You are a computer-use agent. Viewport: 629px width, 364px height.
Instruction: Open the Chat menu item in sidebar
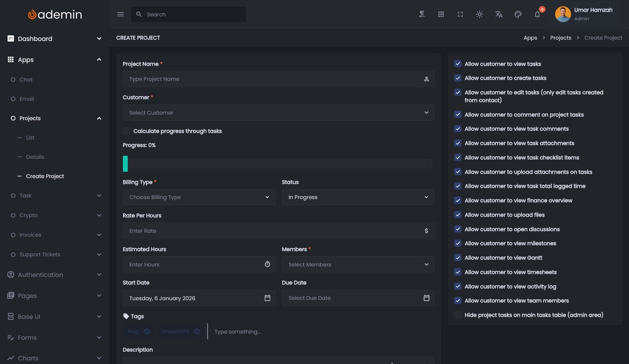click(x=26, y=80)
